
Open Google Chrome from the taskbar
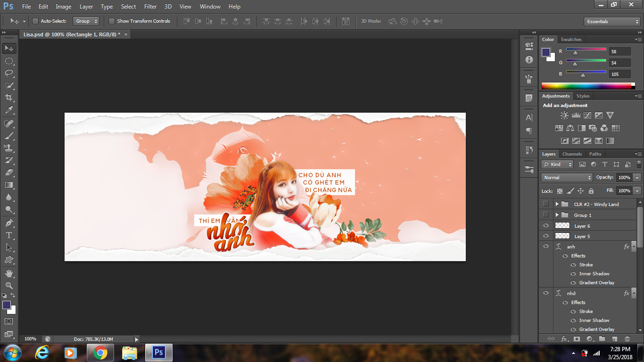tap(100, 353)
